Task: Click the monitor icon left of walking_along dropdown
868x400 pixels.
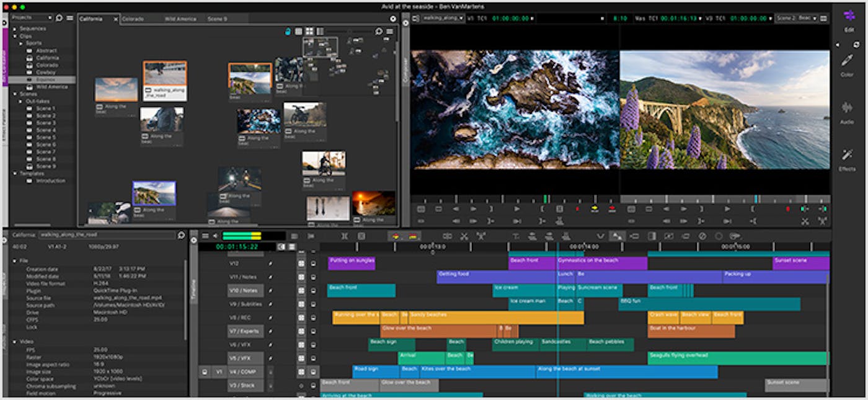Action: (415, 19)
